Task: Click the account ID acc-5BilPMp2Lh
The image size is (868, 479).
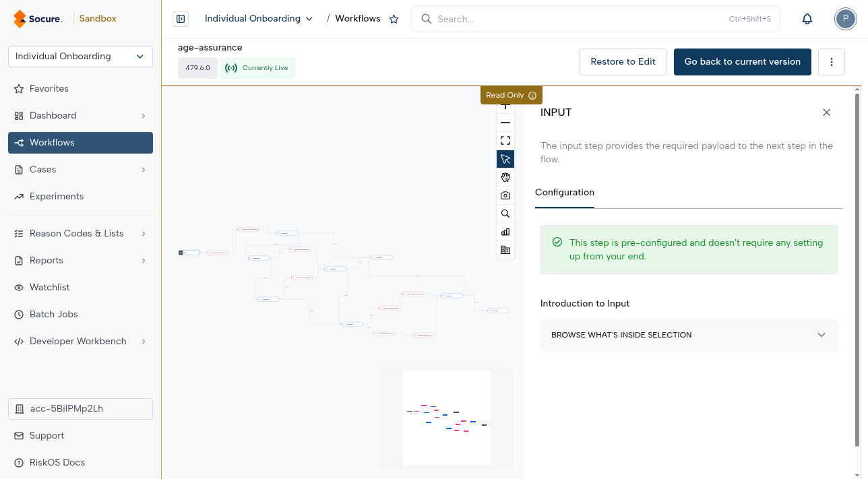Action: (80, 409)
